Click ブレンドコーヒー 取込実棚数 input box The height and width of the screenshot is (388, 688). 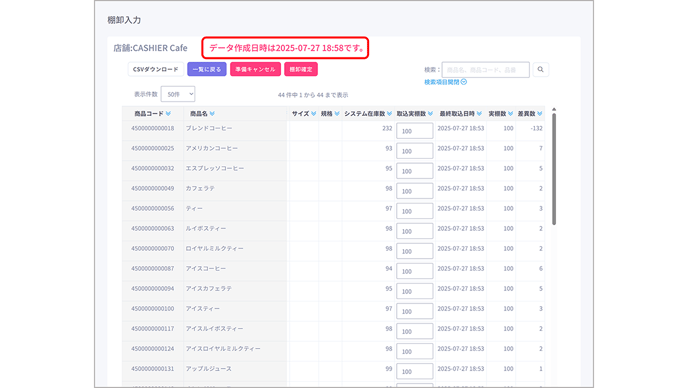pos(415,131)
